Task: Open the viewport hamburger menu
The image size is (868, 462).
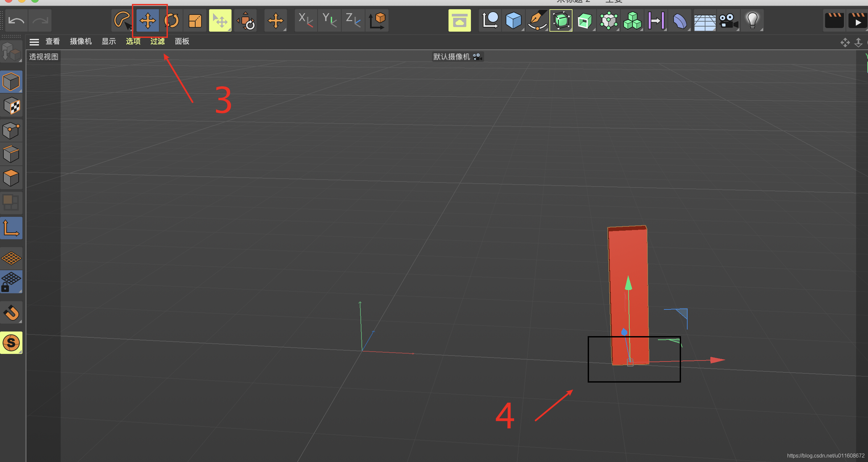Action: [34, 42]
